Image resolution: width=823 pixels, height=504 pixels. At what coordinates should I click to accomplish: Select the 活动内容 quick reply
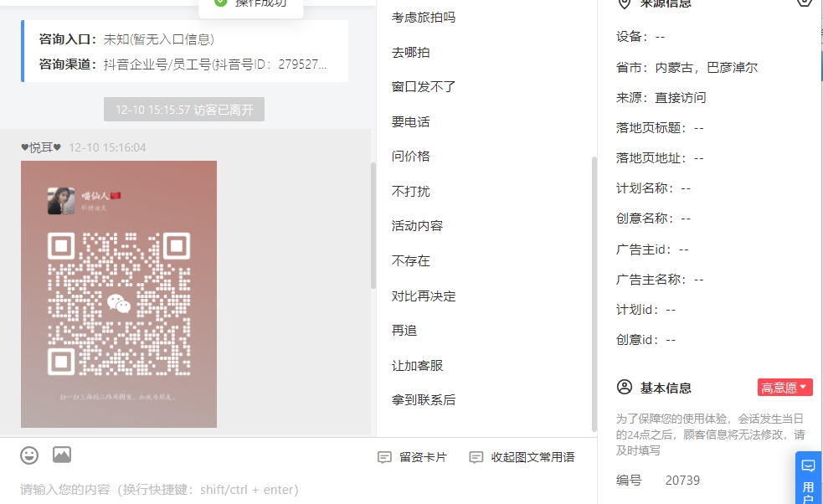[417, 226]
